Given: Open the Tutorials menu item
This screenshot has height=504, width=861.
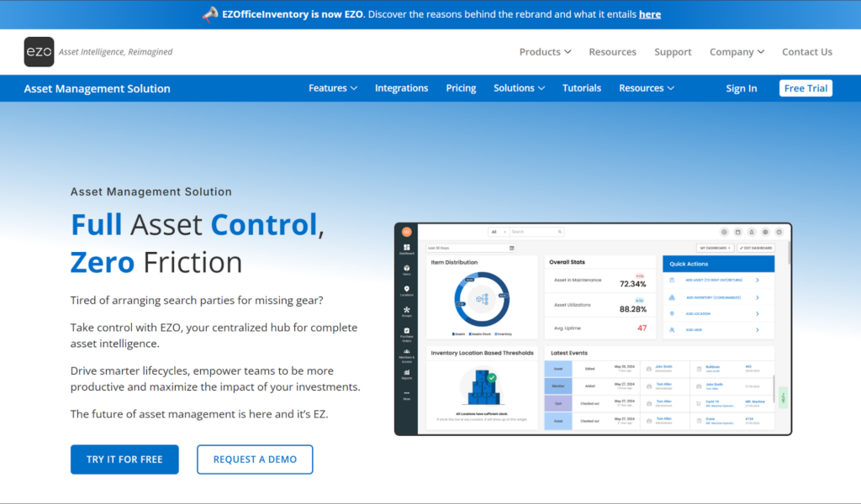Looking at the screenshot, I should click(582, 88).
